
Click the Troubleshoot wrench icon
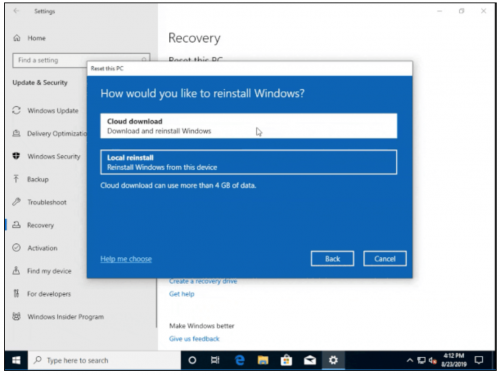tap(16, 202)
